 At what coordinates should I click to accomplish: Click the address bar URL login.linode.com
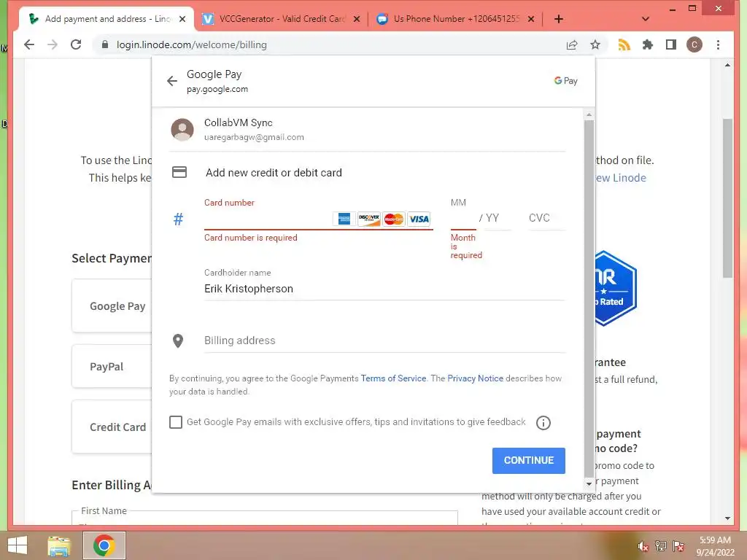point(192,44)
